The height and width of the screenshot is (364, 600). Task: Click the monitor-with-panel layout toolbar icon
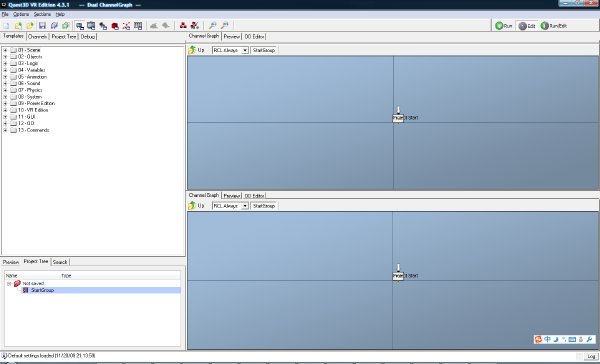(x=91, y=26)
